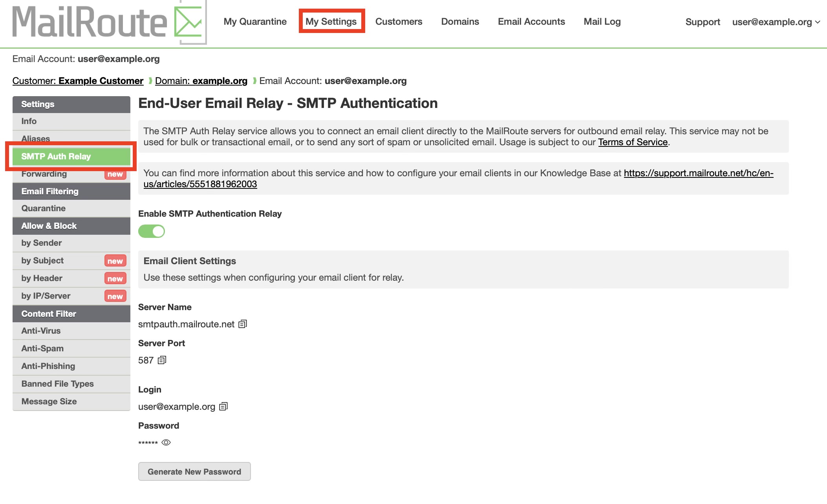The height and width of the screenshot is (504, 827).
Task: Open the Domains section
Action: pos(460,22)
